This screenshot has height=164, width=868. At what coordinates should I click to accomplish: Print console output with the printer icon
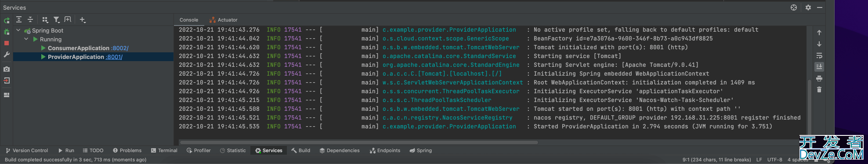(x=819, y=78)
